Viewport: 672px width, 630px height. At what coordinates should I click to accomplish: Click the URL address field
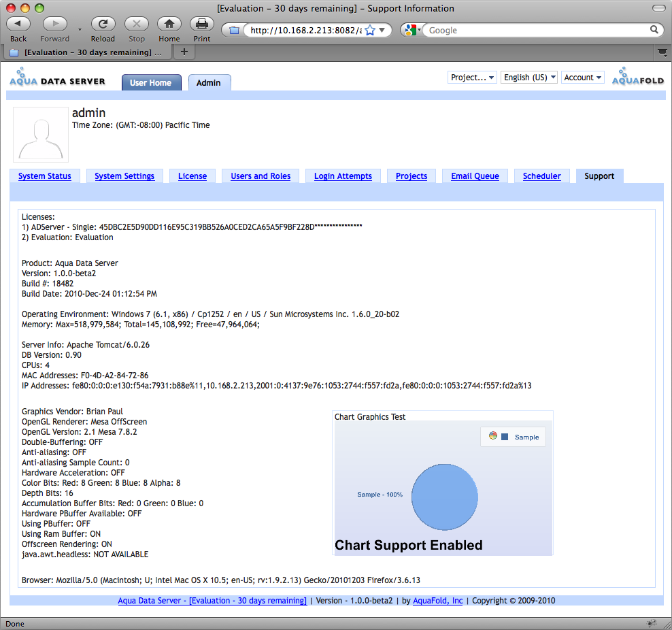305,31
